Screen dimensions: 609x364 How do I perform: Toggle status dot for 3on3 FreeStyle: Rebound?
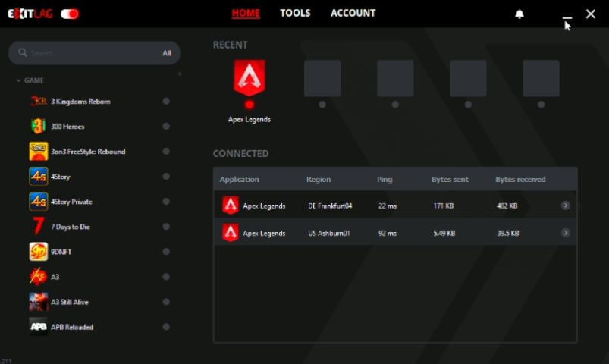pyautogui.click(x=166, y=152)
